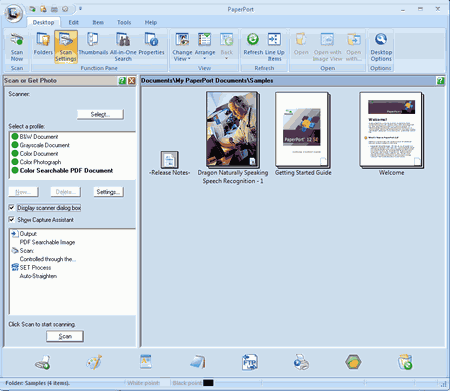Viewport: 450px width, 391px height.
Task: Click the Scan Now ribbon icon
Action: 17,47
